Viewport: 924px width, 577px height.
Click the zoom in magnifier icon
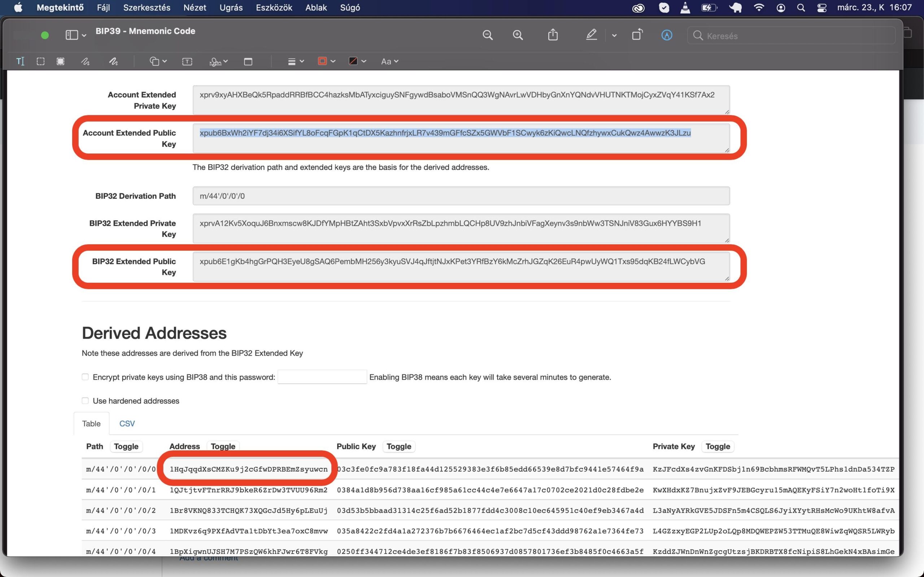click(518, 35)
